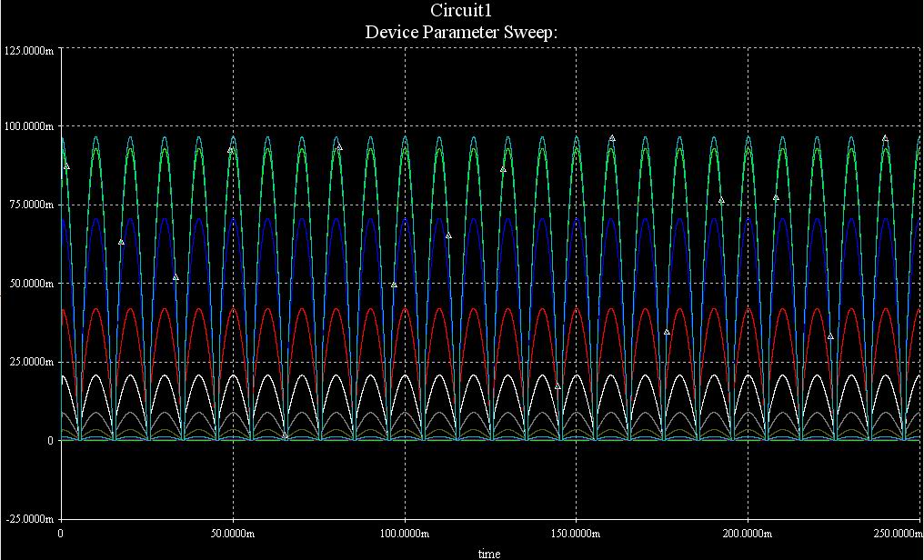Click the 75.0000m vertical axis label

[x=32, y=205]
